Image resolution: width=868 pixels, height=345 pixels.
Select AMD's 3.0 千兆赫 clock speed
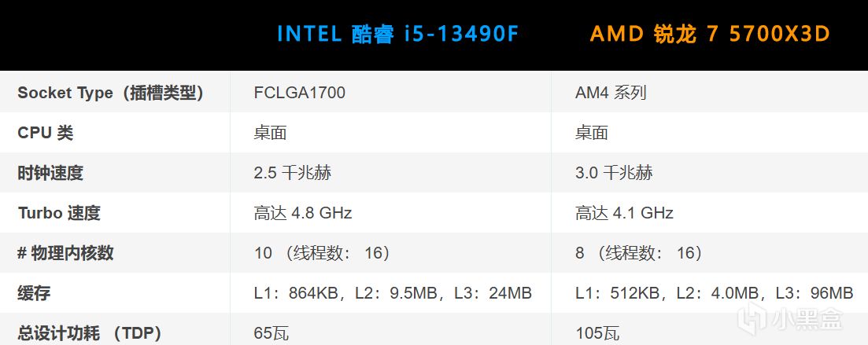[614, 173]
